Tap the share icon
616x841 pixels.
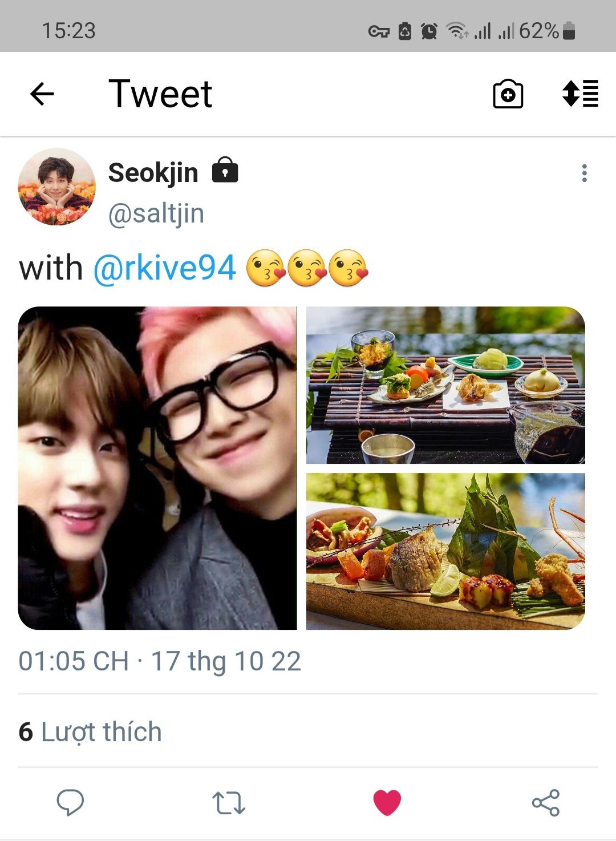click(546, 802)
